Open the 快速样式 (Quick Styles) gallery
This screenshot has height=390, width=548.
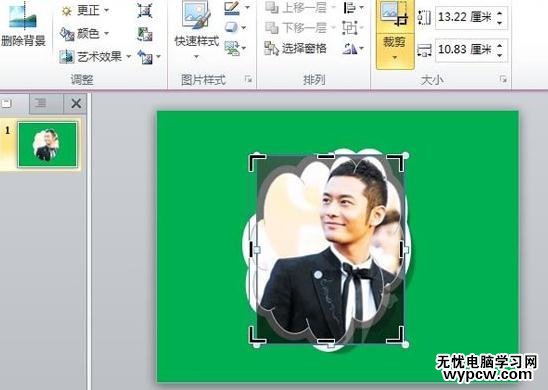197,30
